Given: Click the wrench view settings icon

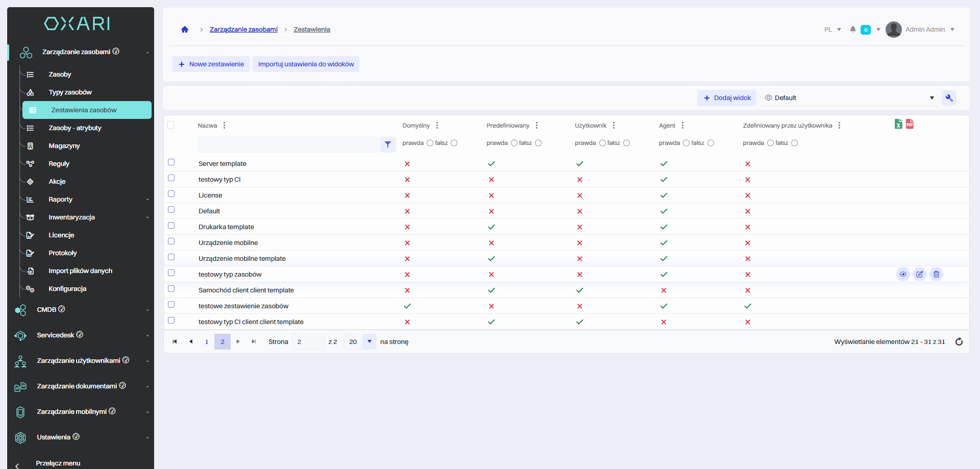Looking at the screenshot, I should coord(949,98).
